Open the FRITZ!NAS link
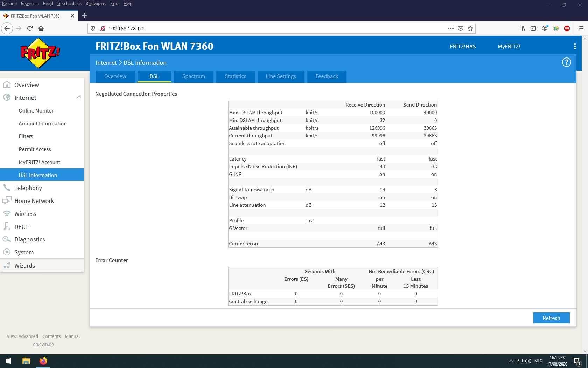588x368 pixels. (x=463, y=46)
